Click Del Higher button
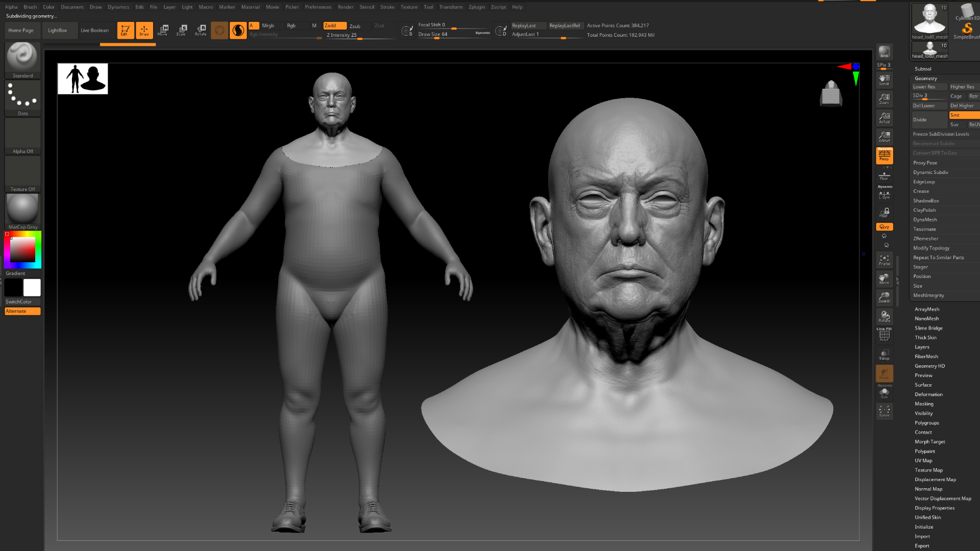This screenshot has width=980, height=551. (x=964, y=106)
